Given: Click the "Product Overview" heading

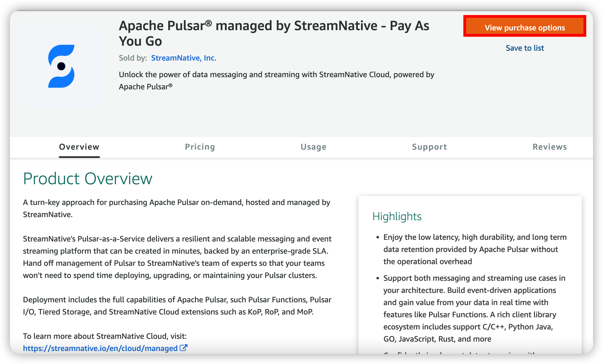Looking at the screenshot, I should (x=88, y=178).
